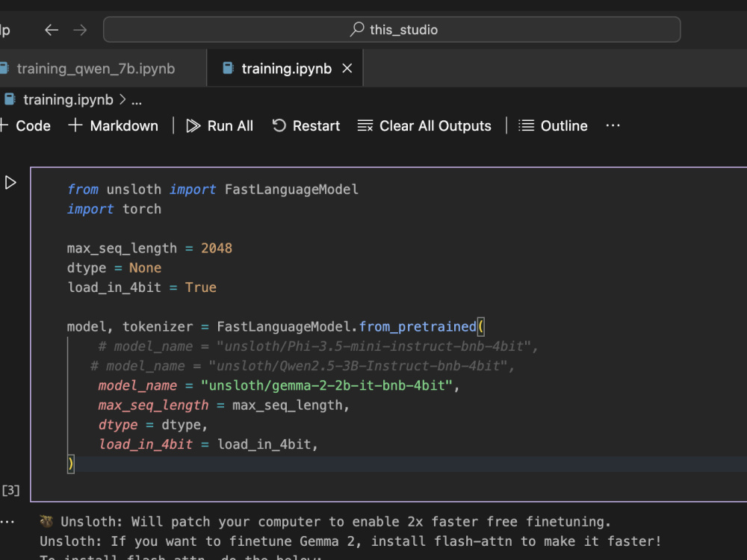This screenshot has height=560, width=747.
Task: Click the gemma-2-2b-it-bnb-4bit model string
Action: pos(326,385)
